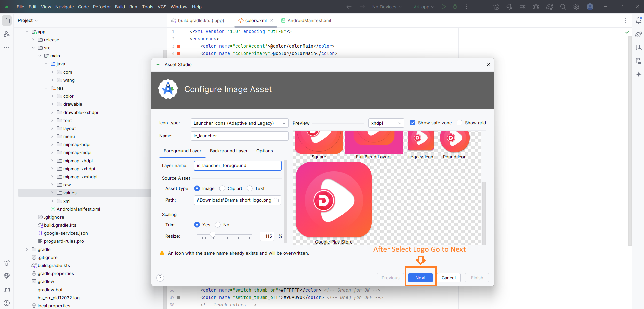Uncheck Show safe zone checkbox
Viewport: 644px width, 309px height.
click(413, 123)
